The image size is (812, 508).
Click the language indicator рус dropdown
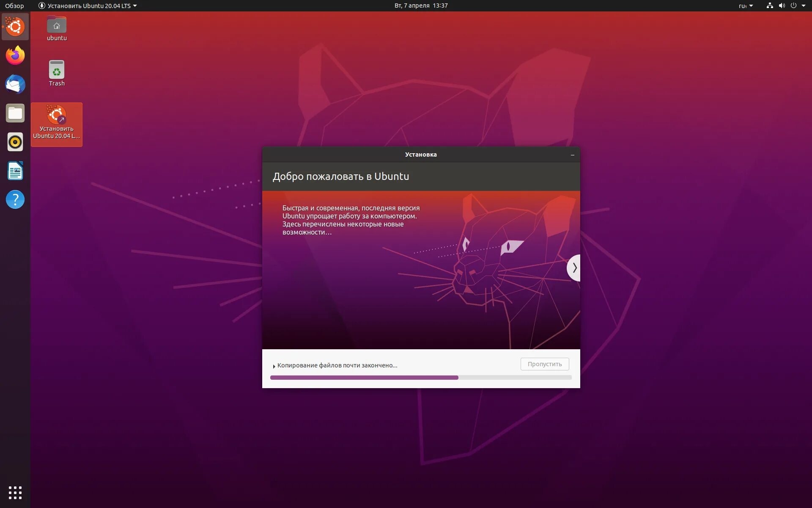pyautogui.click(x=745, y=5)
